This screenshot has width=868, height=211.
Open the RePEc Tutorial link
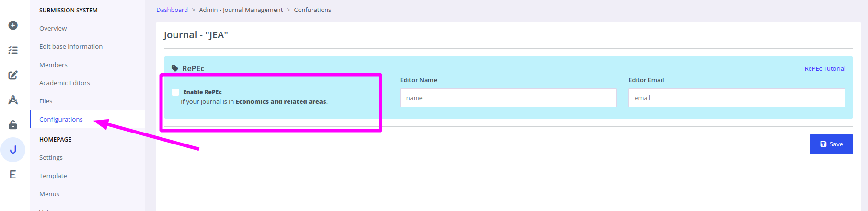coord(824,68)
